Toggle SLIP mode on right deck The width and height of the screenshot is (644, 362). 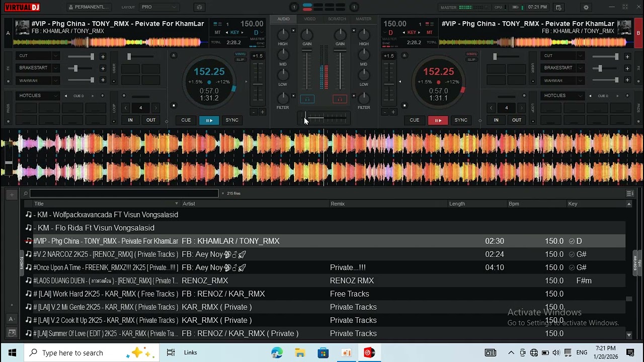coord(471,59)
